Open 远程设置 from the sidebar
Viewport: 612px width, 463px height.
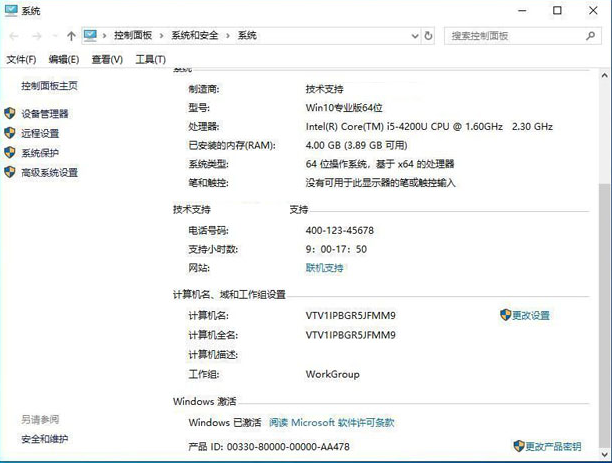[x=40, y=133]
